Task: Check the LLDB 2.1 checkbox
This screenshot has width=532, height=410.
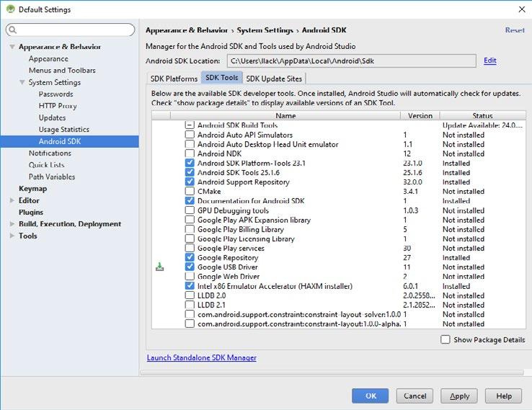Action: 190,305
